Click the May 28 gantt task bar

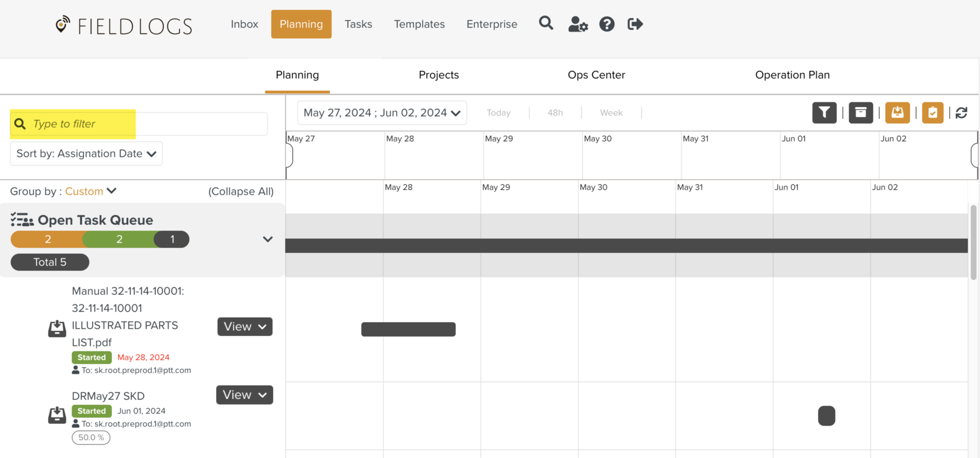pos(408,329)
